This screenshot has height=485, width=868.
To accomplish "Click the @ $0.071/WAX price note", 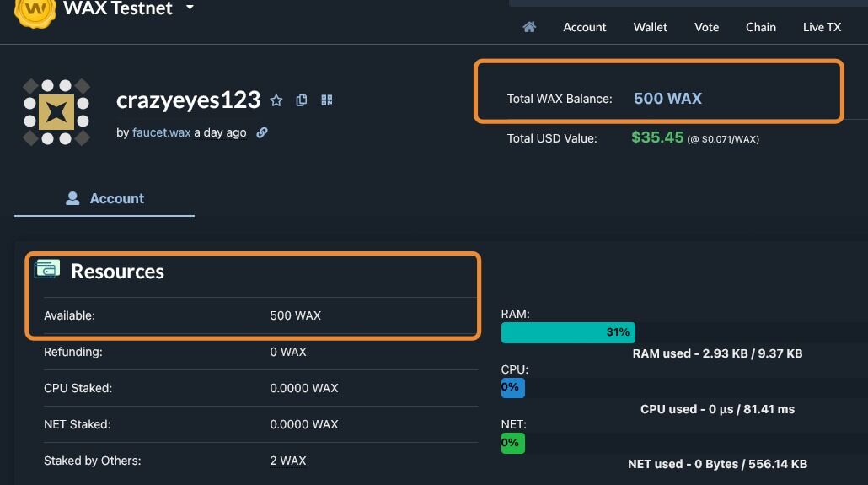I will [723, 139].
